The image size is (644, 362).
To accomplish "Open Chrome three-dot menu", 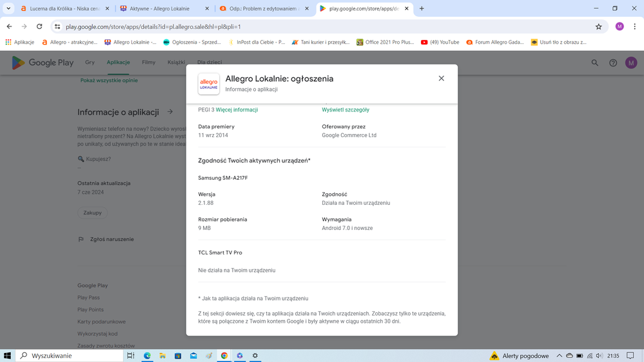I will [x=634, y=26].
